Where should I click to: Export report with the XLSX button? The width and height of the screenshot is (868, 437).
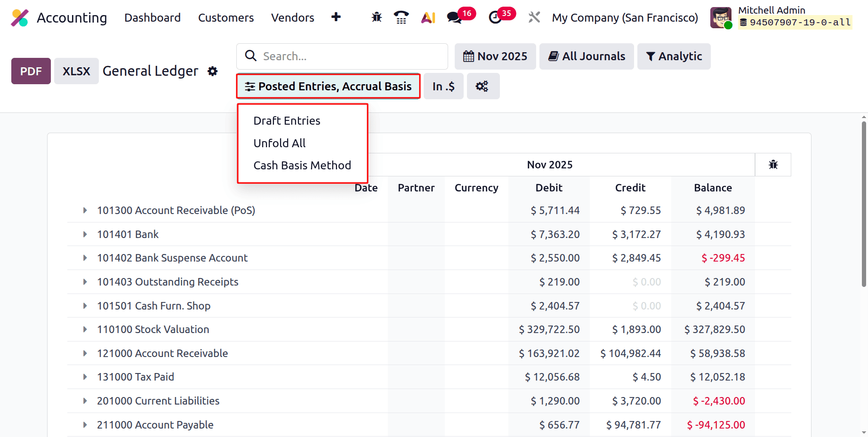click(x=76, y=71)
